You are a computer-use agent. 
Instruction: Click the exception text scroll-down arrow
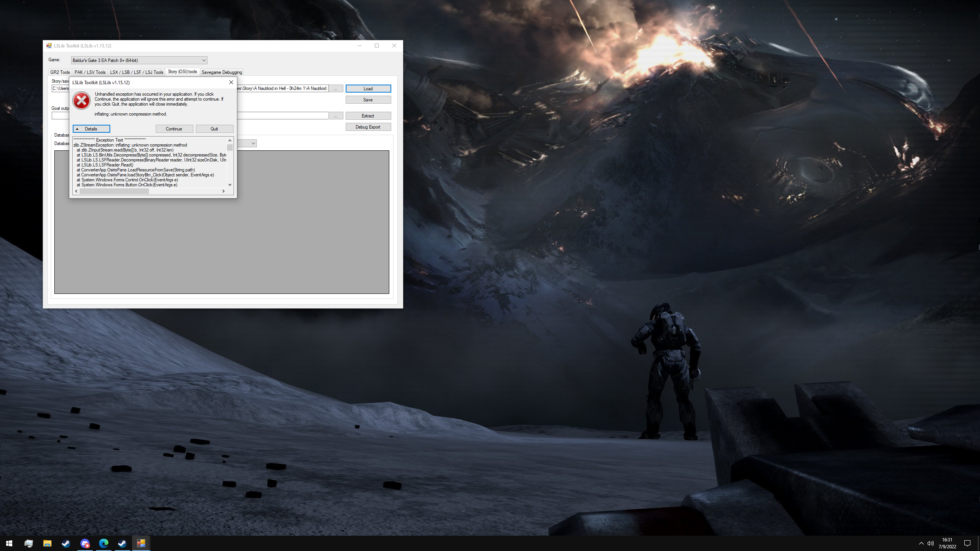click(x=230, y=185)
